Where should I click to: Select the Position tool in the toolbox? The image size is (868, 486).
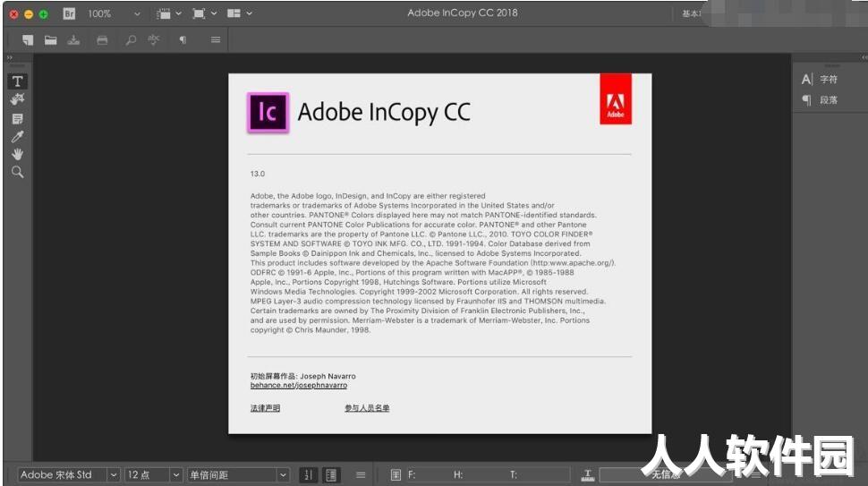click(17, 99)
